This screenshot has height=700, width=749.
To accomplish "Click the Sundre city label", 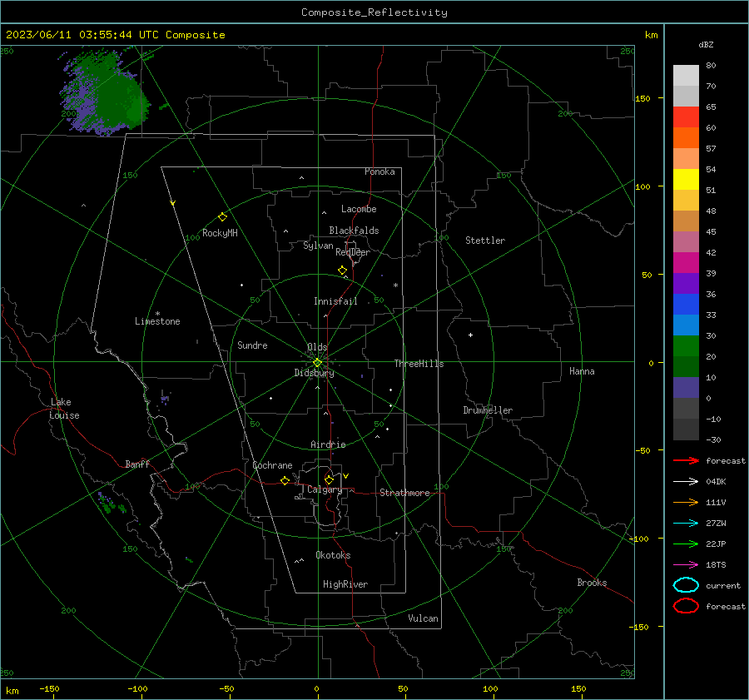I will point(252,345).
